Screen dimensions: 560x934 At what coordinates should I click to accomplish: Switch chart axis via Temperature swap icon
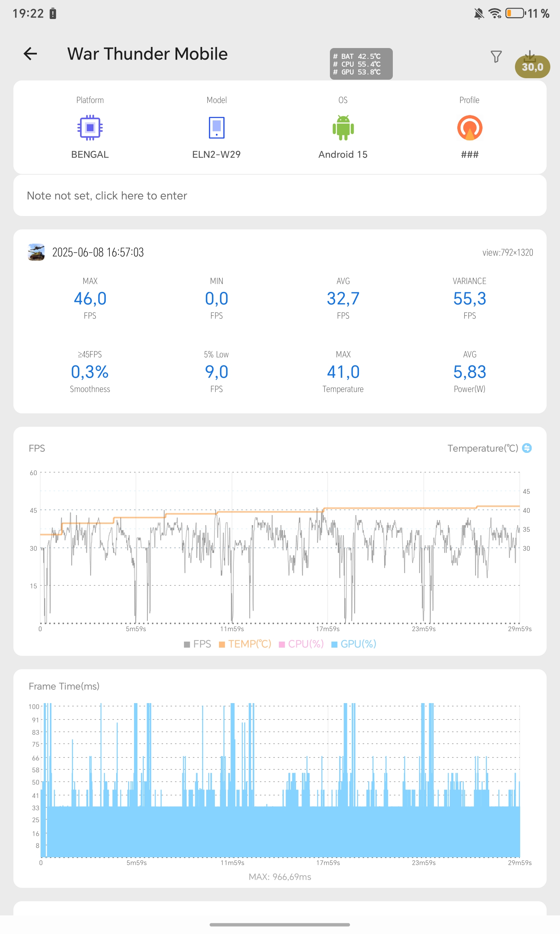[527, 448]
